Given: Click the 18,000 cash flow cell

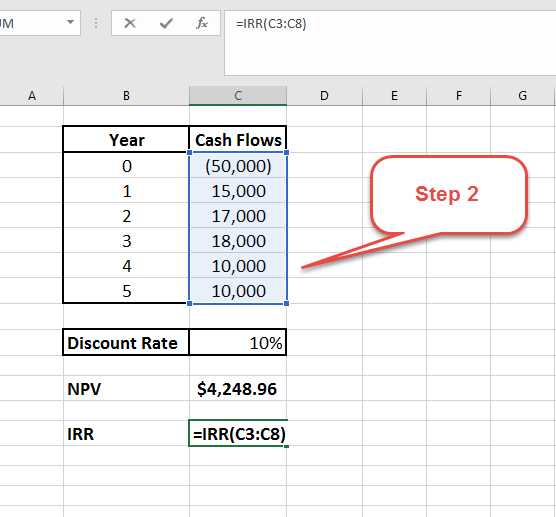Looking at the screenshot, I should point(238,241).
